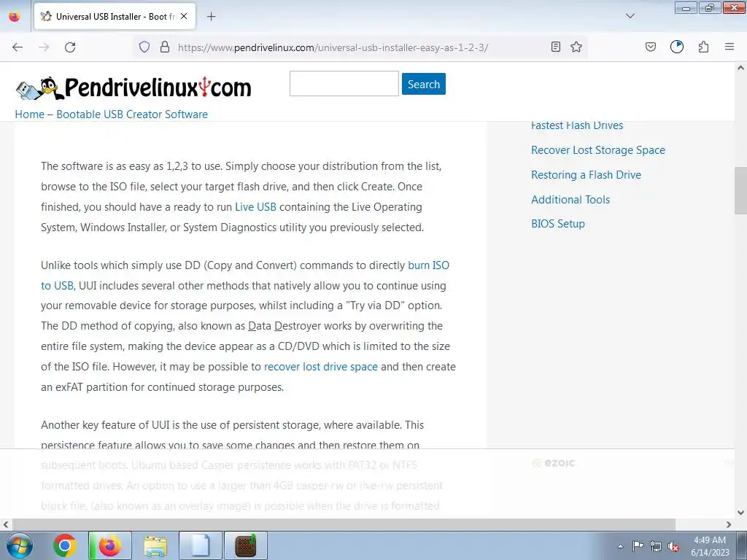Open the Bootable USB Creator Software link
Image resolution: width=747 pixels, height=560 pixels.
click(132, 114)
